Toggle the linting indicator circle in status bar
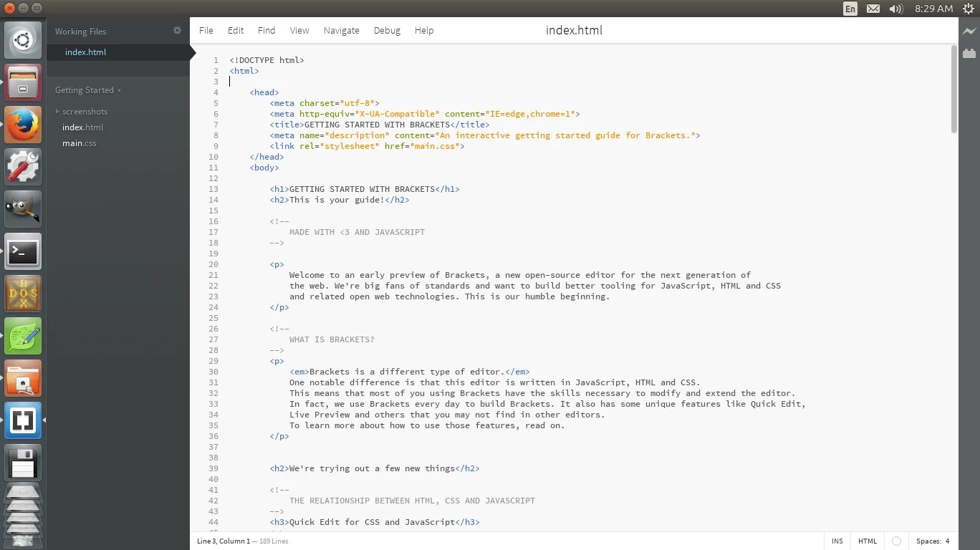Image resolution: width=980 pixels, height=550 pixels. tap(896, 541)
